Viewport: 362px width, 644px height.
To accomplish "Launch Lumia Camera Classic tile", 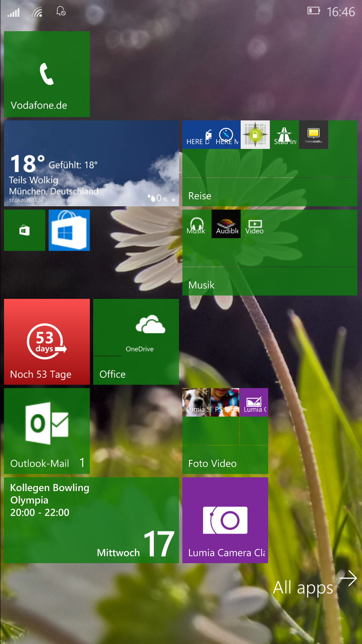I will pyautogui.click(x=225, y=520).
